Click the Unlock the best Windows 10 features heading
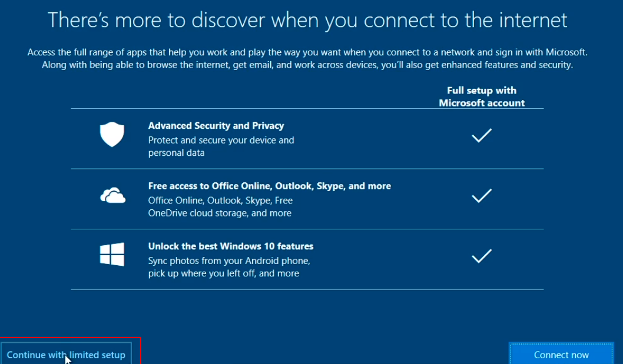The width and height of the screenshot is (623, 364). point(231,246)
